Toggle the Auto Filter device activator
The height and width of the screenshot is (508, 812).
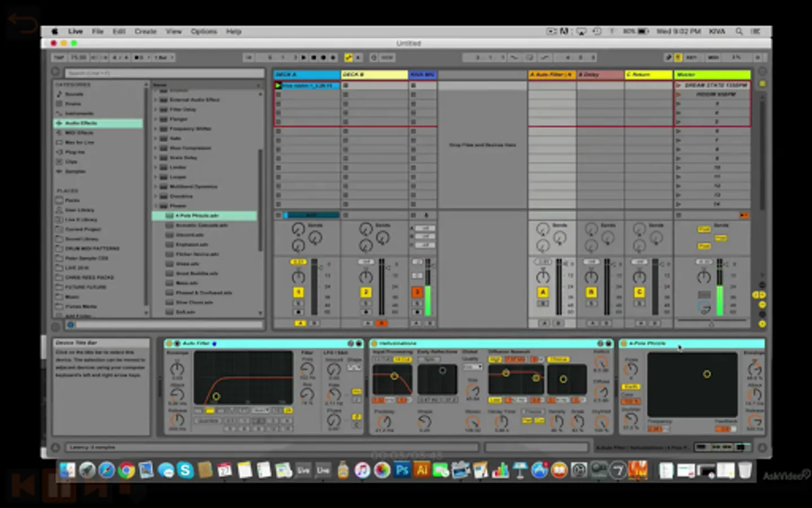pos(169,343)
